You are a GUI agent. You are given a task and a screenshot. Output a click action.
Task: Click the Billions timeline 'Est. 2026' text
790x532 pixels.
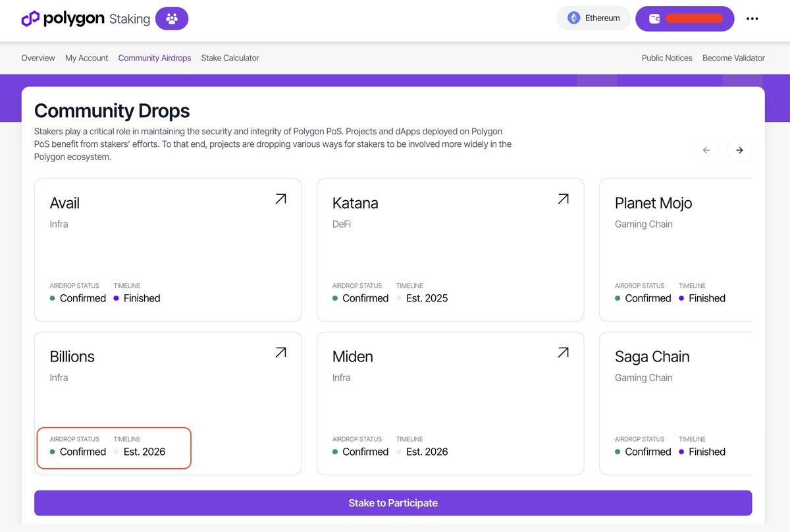[x=145, y=452]
